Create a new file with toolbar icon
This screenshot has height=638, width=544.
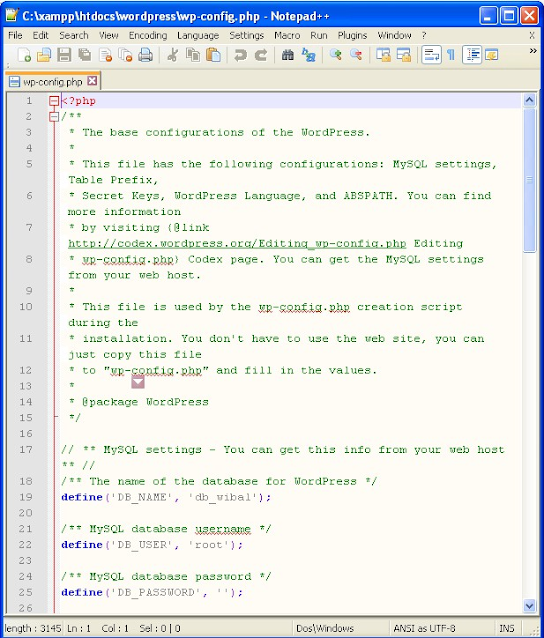pos(24,55)
